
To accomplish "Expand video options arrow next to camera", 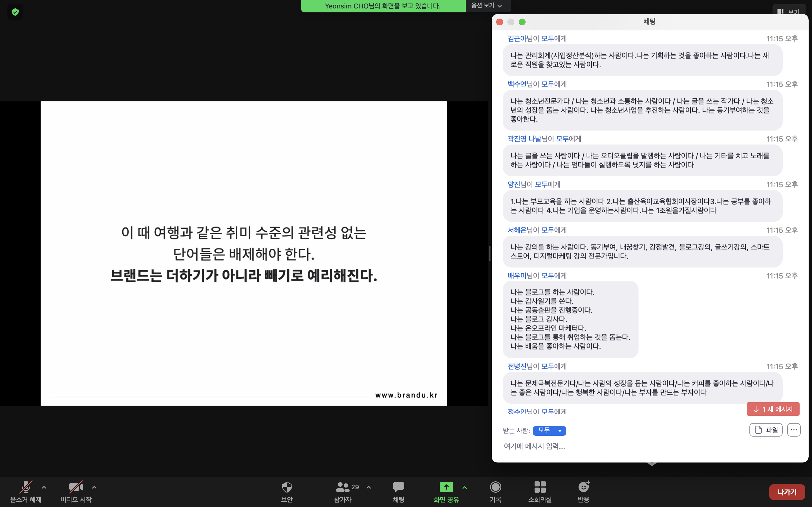I will point(94,487).
